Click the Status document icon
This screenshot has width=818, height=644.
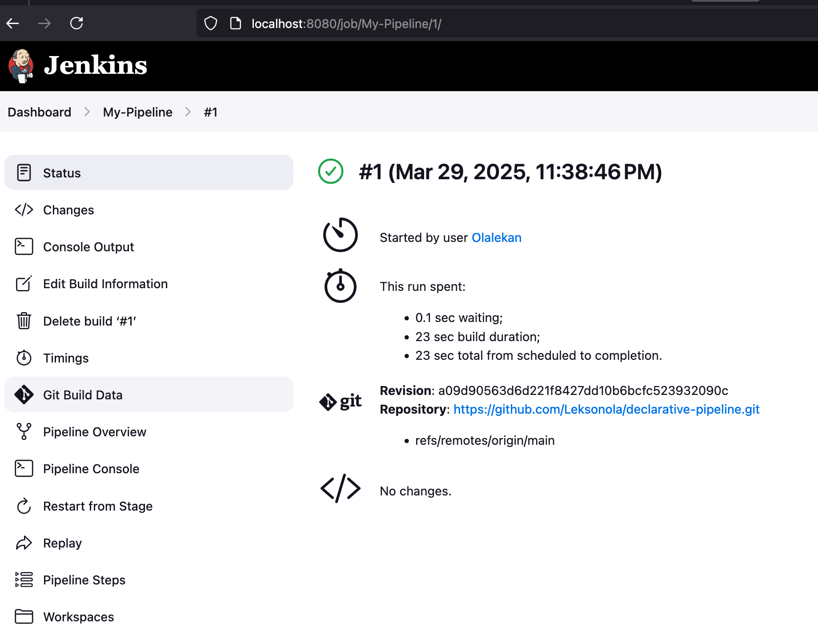(24, 173)
